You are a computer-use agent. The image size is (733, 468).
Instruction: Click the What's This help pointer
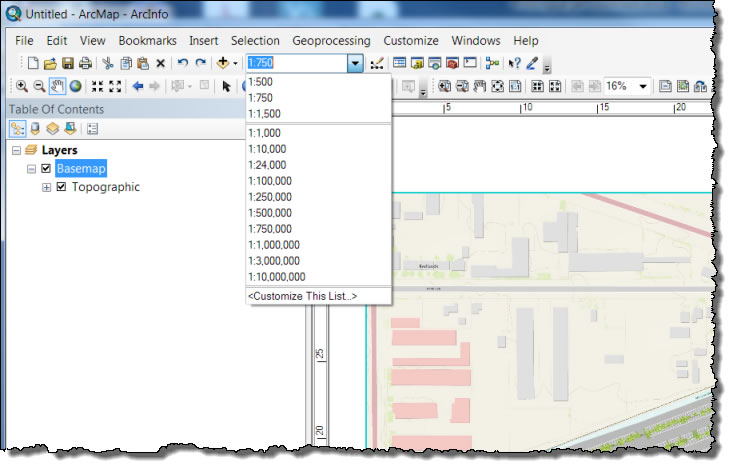pyautogui.click(x=514, y=63)
